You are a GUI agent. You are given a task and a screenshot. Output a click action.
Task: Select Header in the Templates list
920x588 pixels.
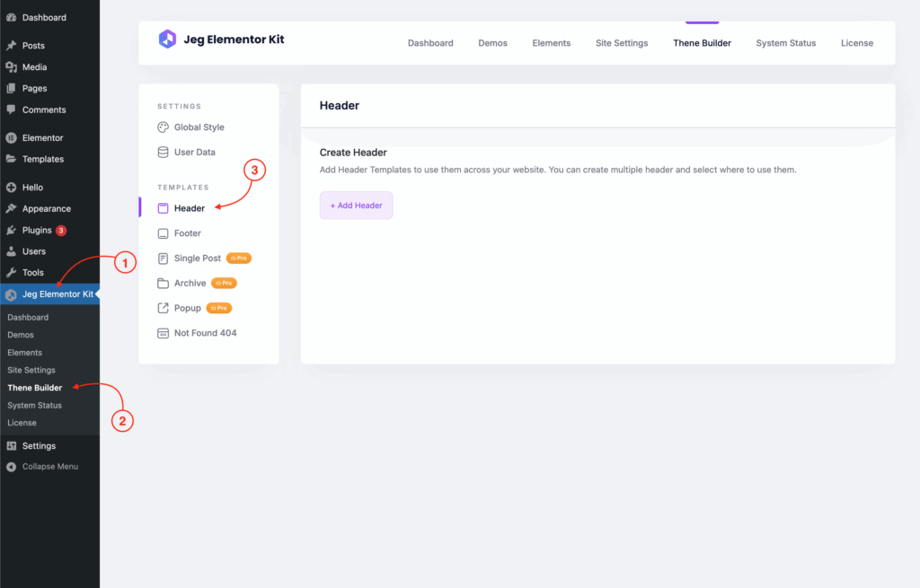(x=189, y=208)
